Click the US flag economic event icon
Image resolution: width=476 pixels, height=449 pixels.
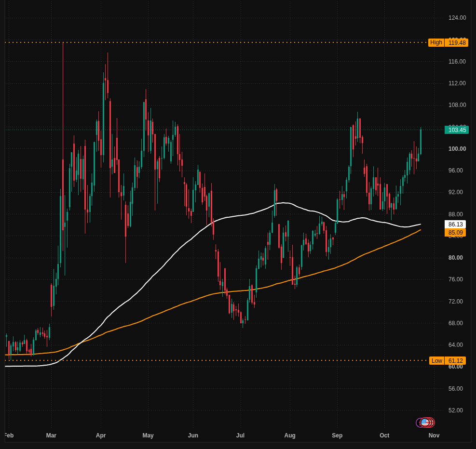coord(425,423)
